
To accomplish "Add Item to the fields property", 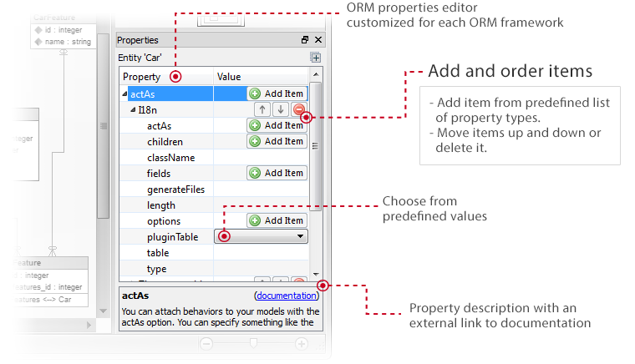I will (277, 173).
